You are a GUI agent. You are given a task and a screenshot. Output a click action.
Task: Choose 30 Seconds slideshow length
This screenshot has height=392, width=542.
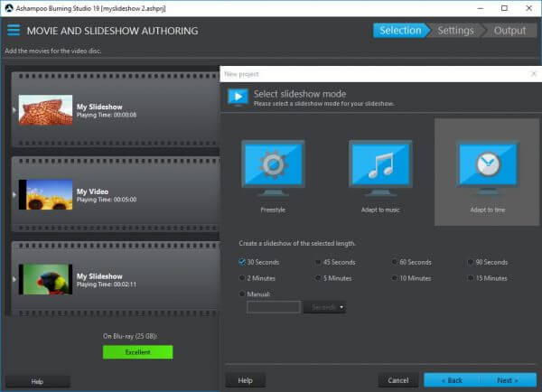coord(241,262)
